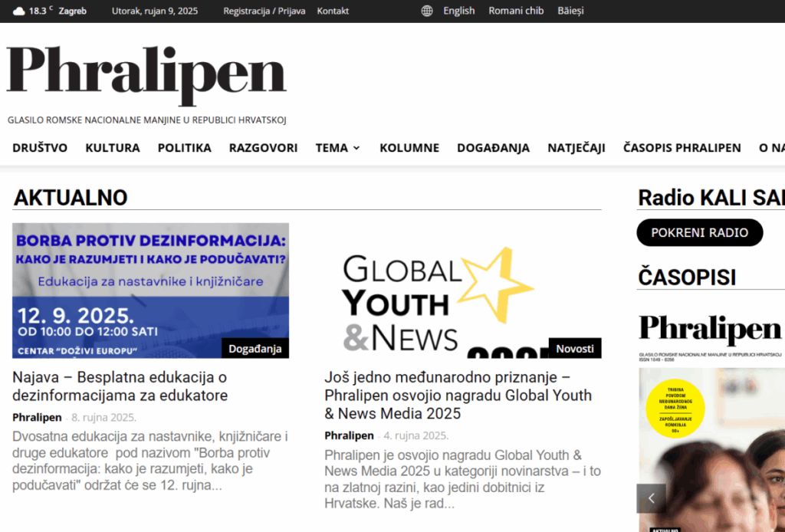Image resolution: width=785 pixels, height=532 pixels.
Task: Click the date "Utorak, rujan 9, 2025"
Action: coord(155,11)
